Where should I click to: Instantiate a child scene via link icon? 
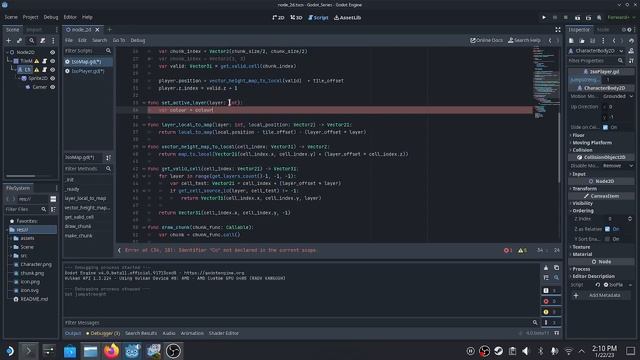(x=20, y=40)
